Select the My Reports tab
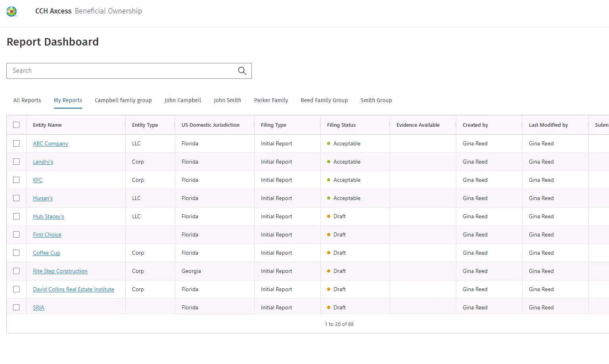The width and height of the screenshot is (609, 364). click(x=68, y=100)
